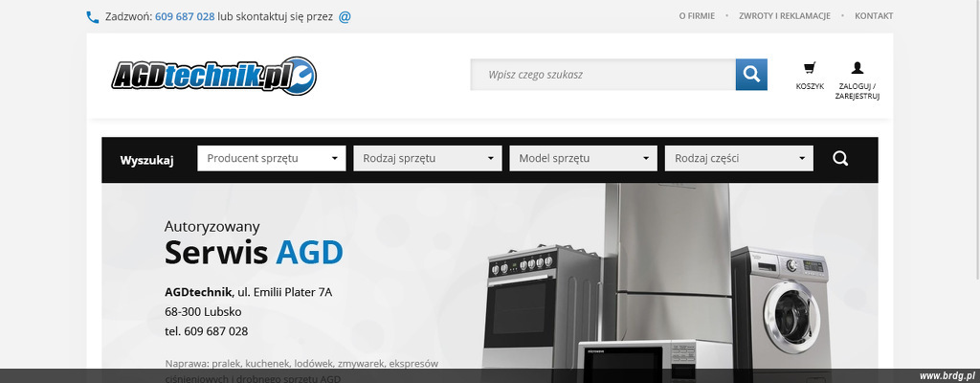Open the O FIRMIE menu item
Image resolution: width=980 pixels, height=383 pixels.
click(697, 16)
